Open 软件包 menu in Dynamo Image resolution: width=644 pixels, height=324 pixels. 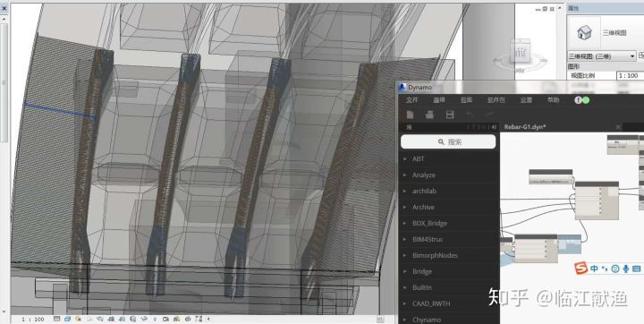[x=496, y=100]
